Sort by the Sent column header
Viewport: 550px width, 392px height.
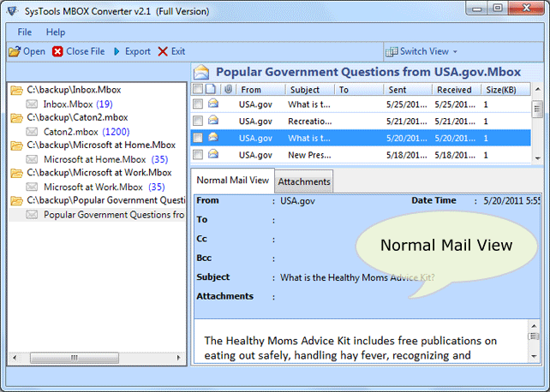click(408, 90)
